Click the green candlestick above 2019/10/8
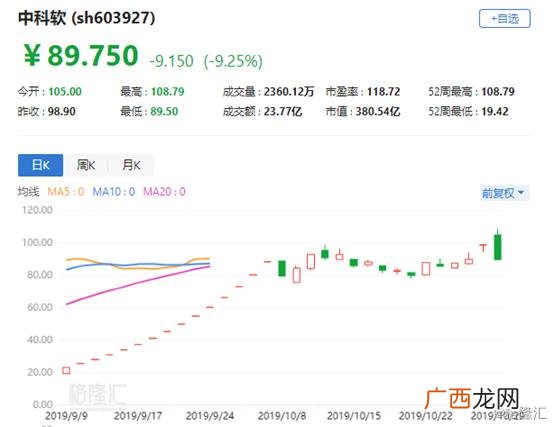Screen dimensions: 554x427 [x=282, y=268]
